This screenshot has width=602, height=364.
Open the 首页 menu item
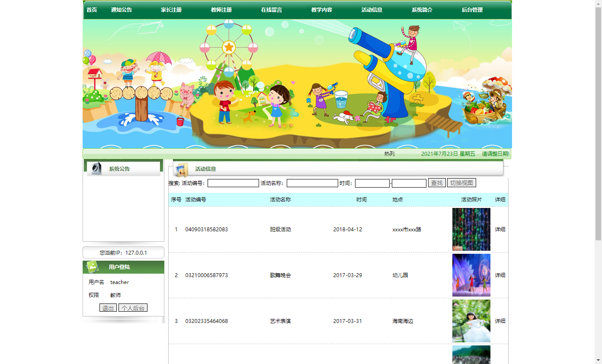(91, 10)
